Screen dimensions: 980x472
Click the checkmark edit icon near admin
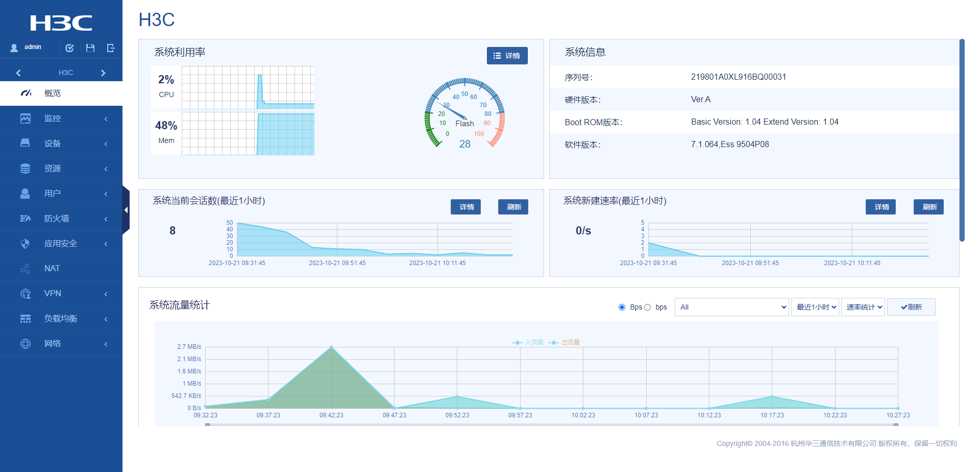(x=70, y=48)
